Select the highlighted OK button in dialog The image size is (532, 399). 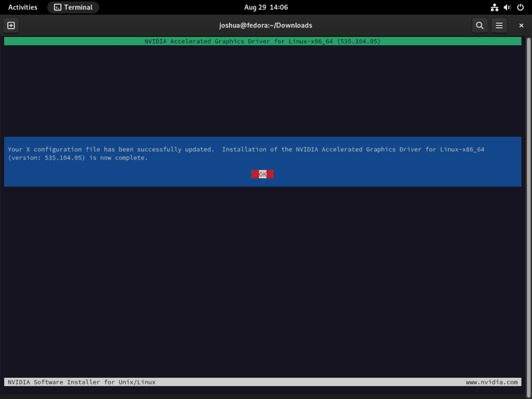[x=262, y=174]
